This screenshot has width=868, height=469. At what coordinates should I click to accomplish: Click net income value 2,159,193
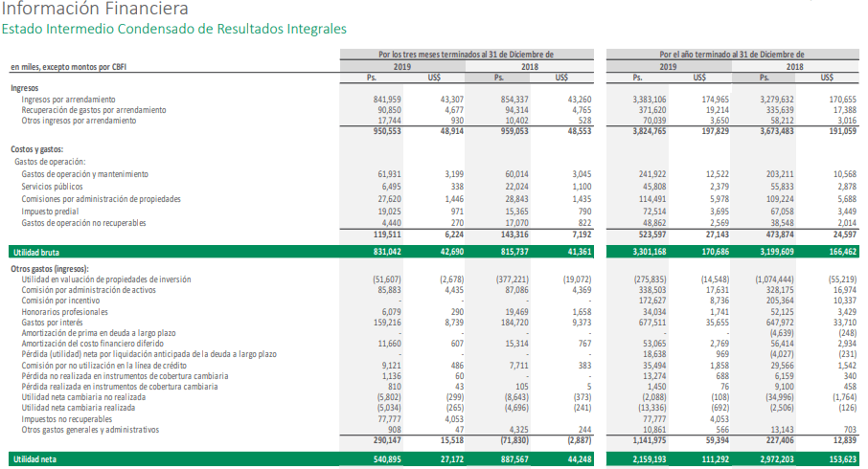pyautogui.click(x=650, y=459)
